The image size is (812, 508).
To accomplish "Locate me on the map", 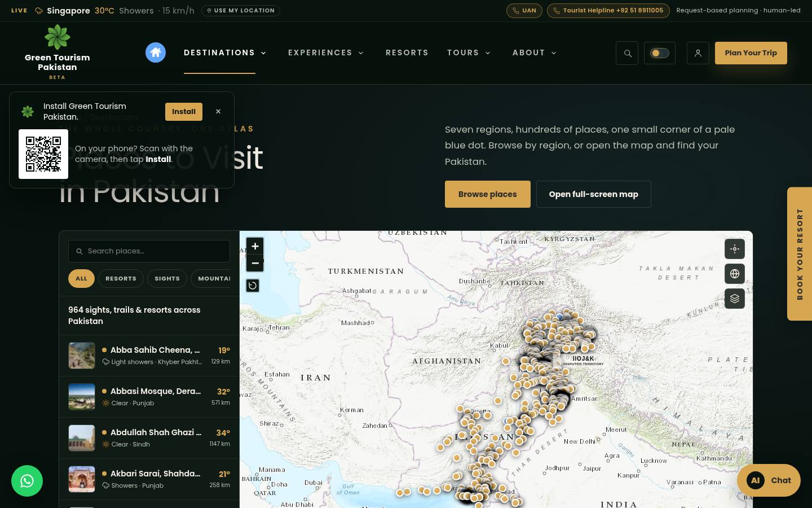I will tap(735, 249).
